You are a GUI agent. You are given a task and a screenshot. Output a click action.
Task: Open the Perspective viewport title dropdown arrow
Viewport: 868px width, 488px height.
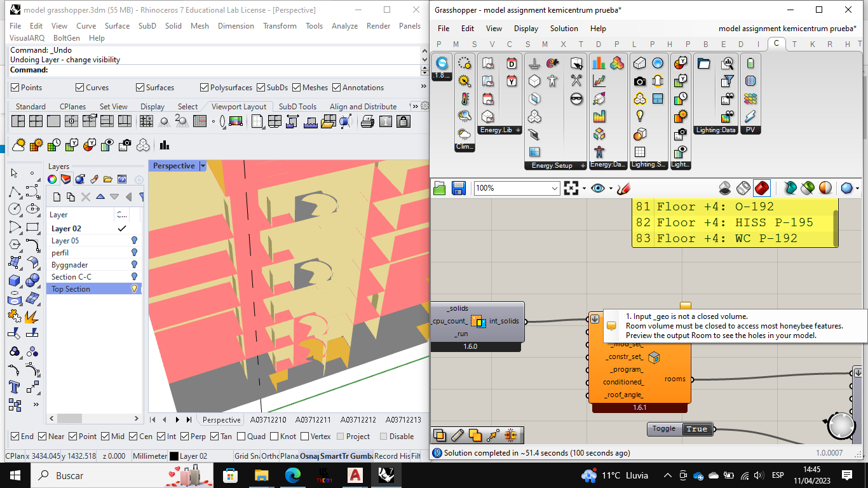click(203, 166)
